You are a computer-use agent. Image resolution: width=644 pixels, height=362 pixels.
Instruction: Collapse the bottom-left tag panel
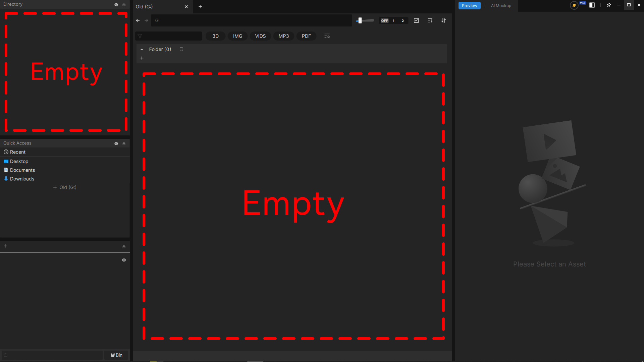pos(124,246)
